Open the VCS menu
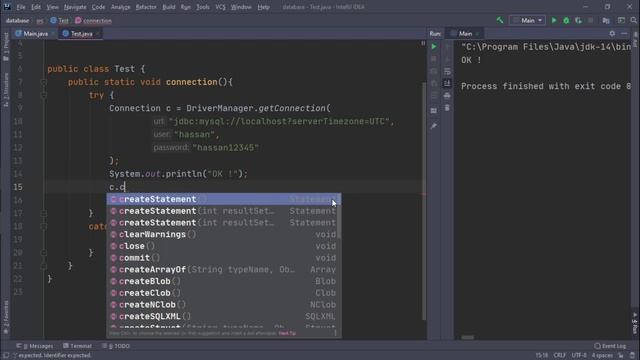The height and width of the screenshot is (360, 640). [x=220, y=7]
